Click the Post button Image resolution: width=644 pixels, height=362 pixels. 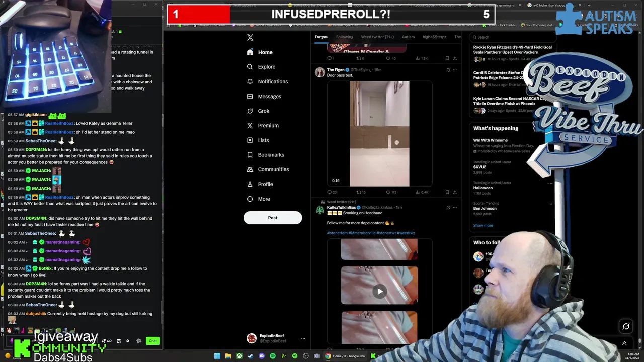click(273, 218)
